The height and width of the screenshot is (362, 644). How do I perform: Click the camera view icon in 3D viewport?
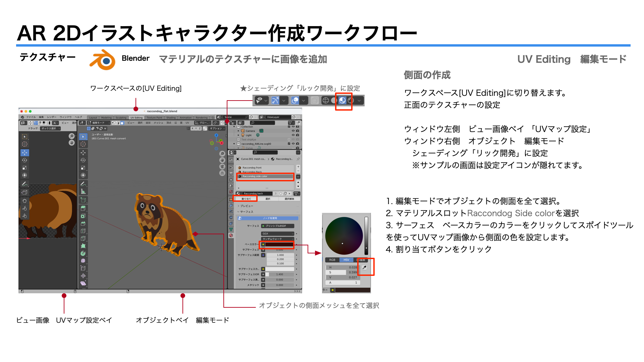pyautogui.click(x=222, y=167)
